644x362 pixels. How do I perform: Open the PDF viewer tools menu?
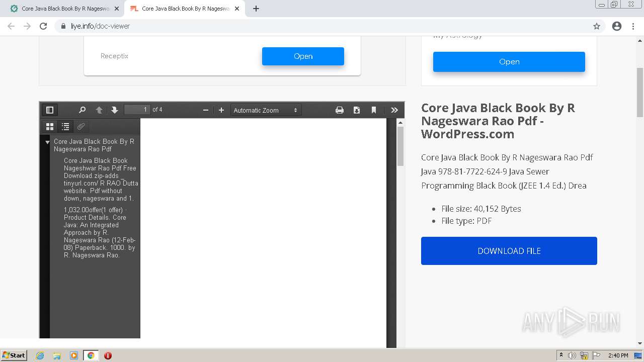(x=394, y=110)
